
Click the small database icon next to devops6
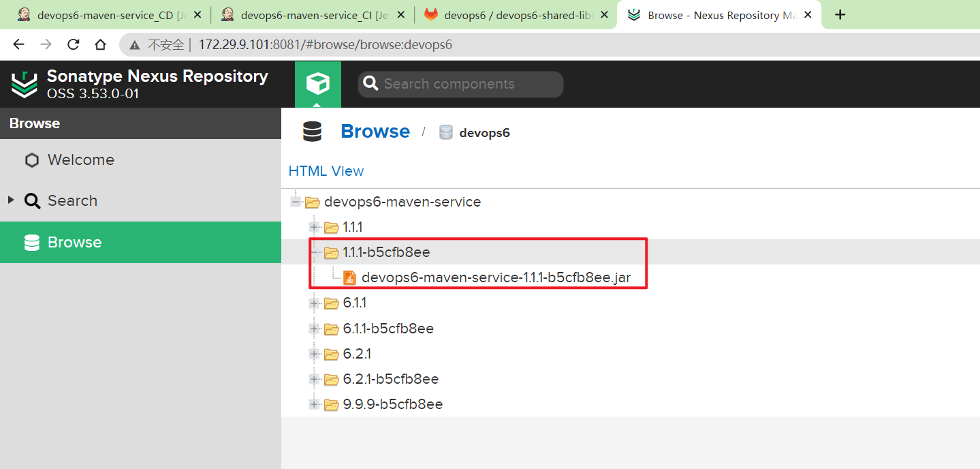(446, 132)
